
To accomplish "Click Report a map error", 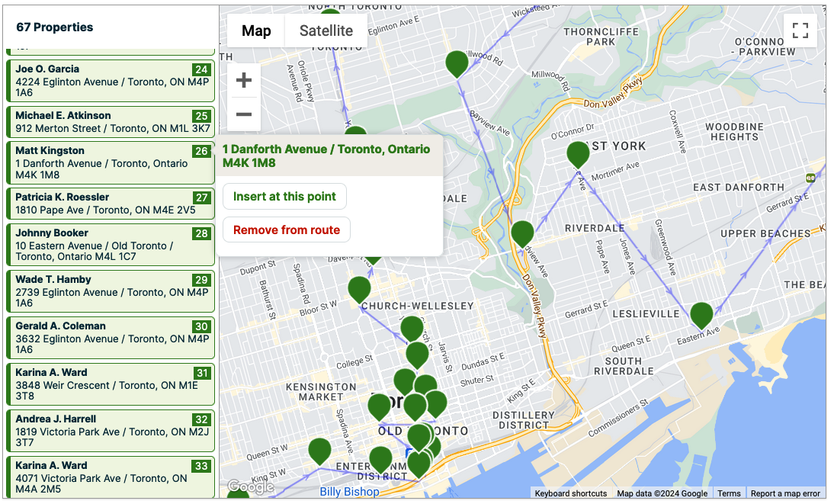I will [786, 493].
